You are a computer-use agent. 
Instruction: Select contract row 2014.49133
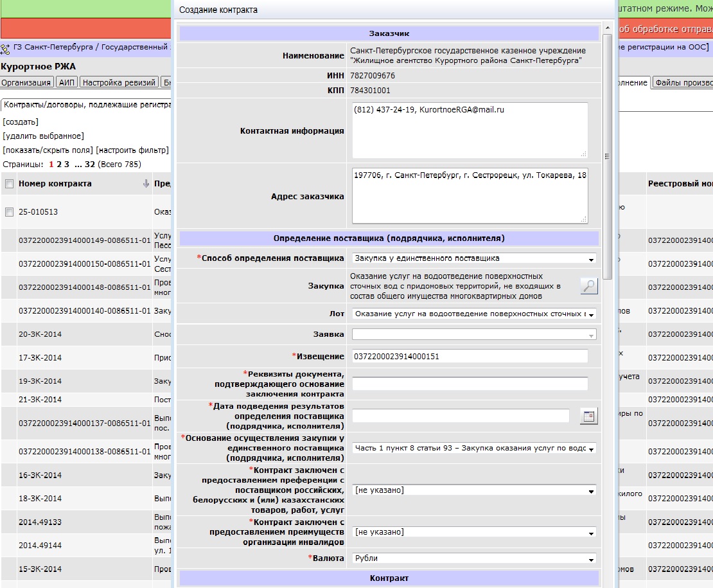(40, 522)
